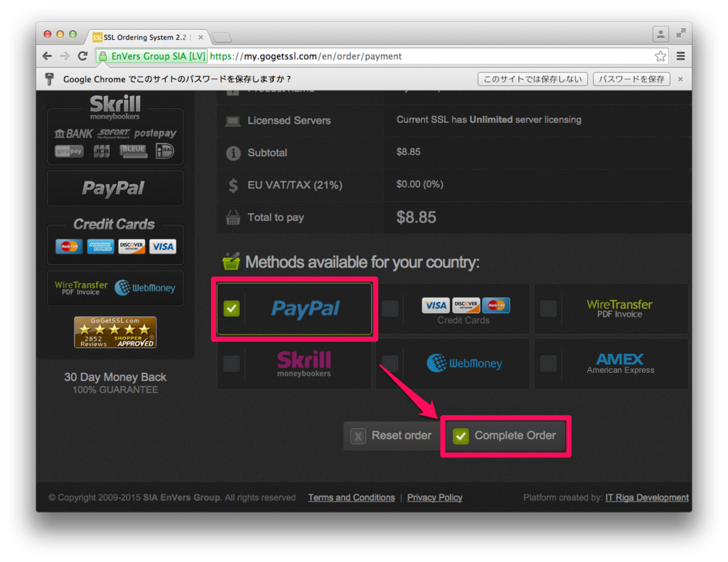Click the このサイトでは保存しない button
This screenshot has width=728, height=562.
[532, 80]
